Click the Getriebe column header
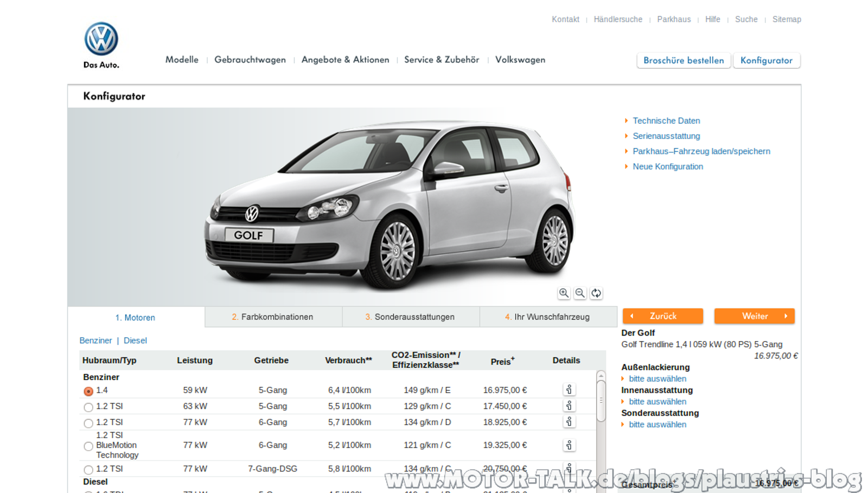Screen dimensions: 868x493 click(x=271, y=360)
